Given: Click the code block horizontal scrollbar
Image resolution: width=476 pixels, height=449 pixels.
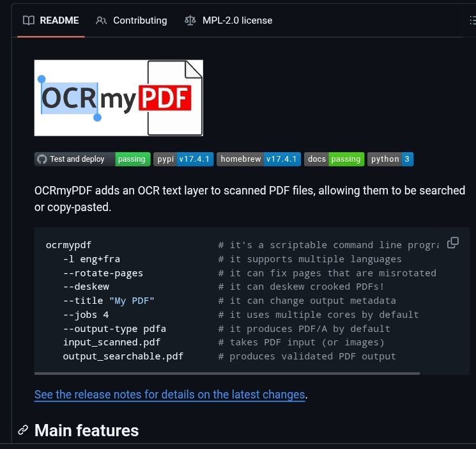Looking at the screenshot, I should coord(227,373).
